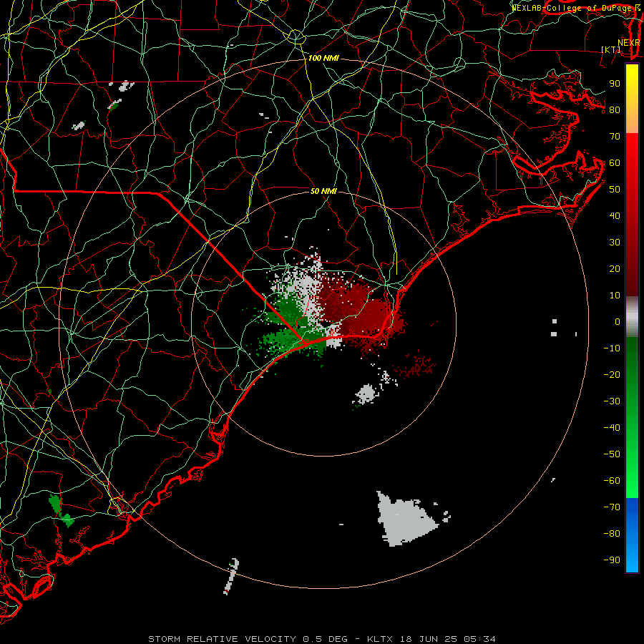Click the elongated gray echo near bottom
This screenshot has width=644, height=644.
[x=231, y=576]
